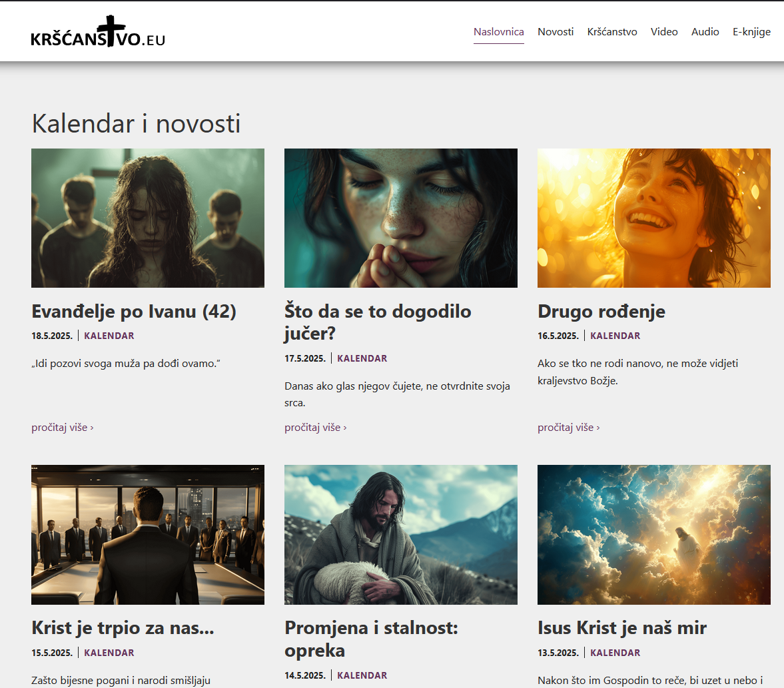
Task: Open the Kršćanstvo section
Action: (x=611, y=31)
